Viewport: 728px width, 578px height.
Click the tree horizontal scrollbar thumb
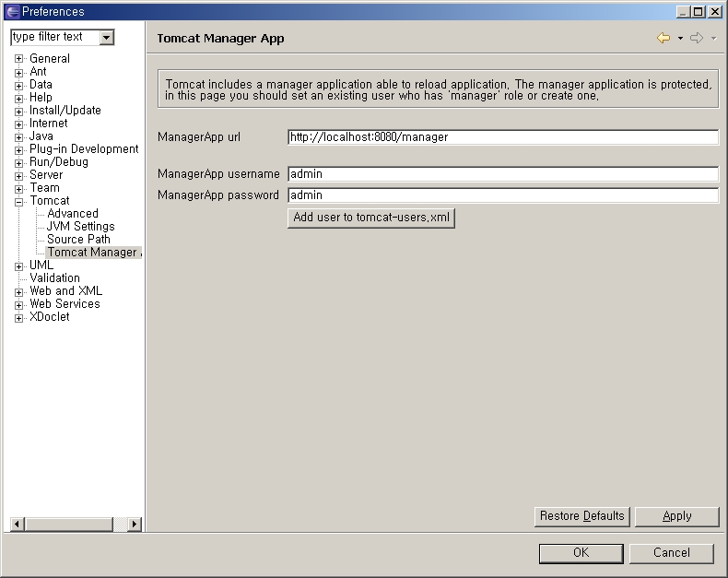point(69,525)
